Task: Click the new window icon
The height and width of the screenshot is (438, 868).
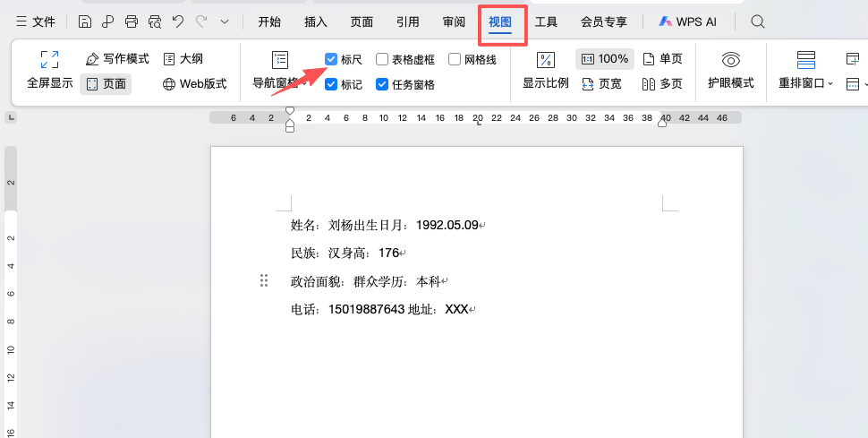Action: coord(853,59)
